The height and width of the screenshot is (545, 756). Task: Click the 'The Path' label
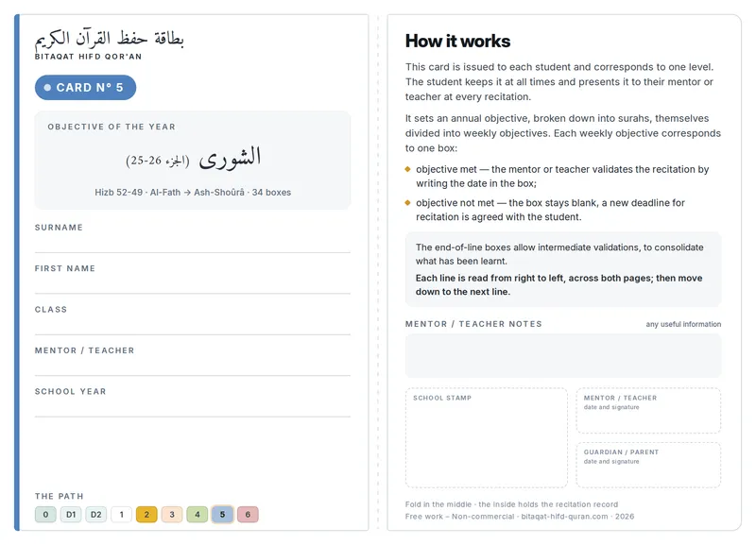tap(59, 496)
